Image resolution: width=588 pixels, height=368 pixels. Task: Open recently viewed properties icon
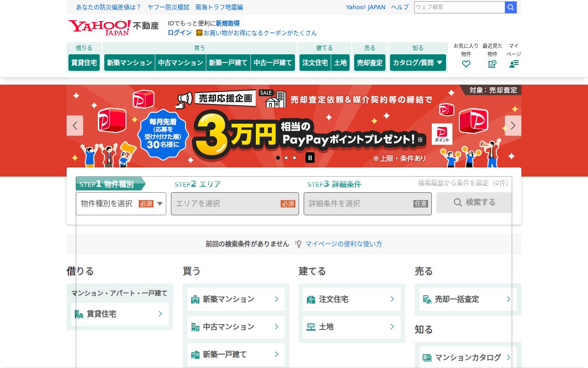492,64
